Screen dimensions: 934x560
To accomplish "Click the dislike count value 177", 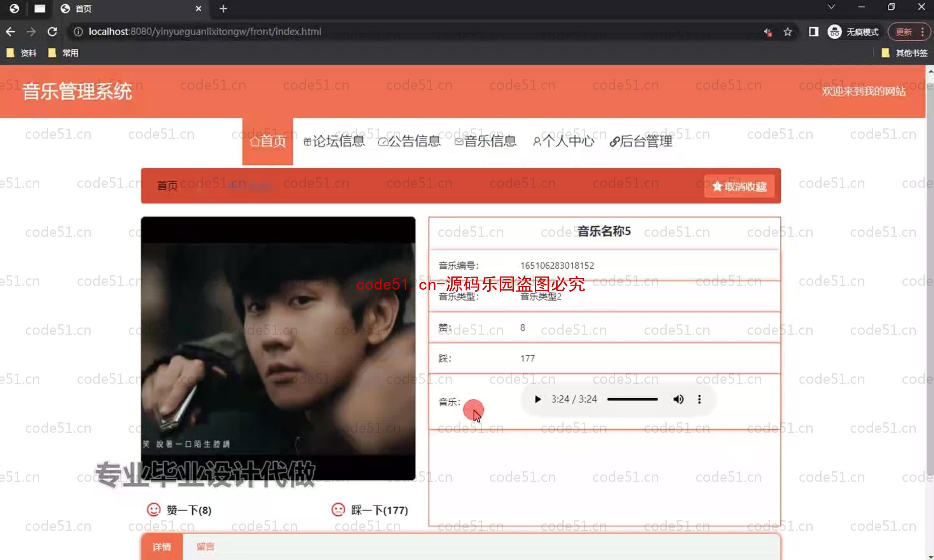I will coord(527,359).
